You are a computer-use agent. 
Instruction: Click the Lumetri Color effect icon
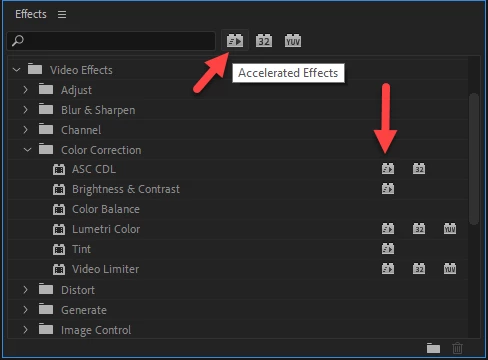(x=59, y=229)
